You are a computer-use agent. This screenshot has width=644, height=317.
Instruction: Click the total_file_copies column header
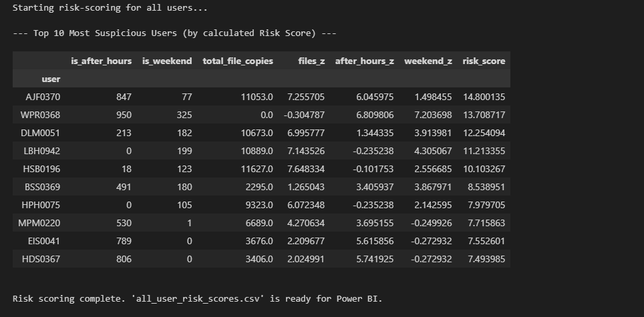tap(238, 61)
